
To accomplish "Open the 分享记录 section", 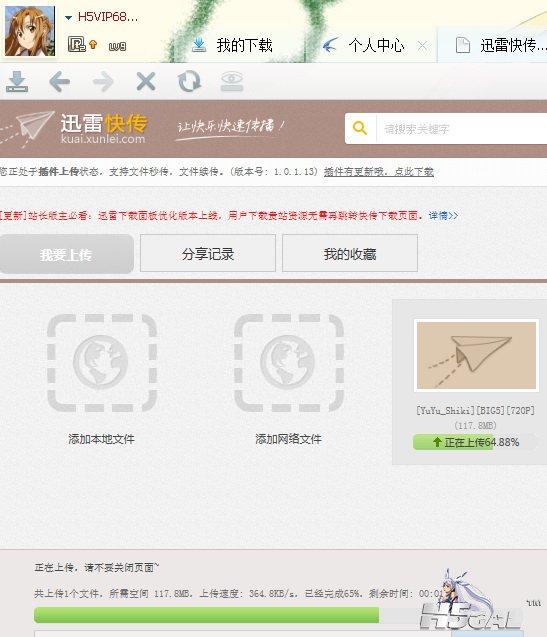I will [208, 253].
